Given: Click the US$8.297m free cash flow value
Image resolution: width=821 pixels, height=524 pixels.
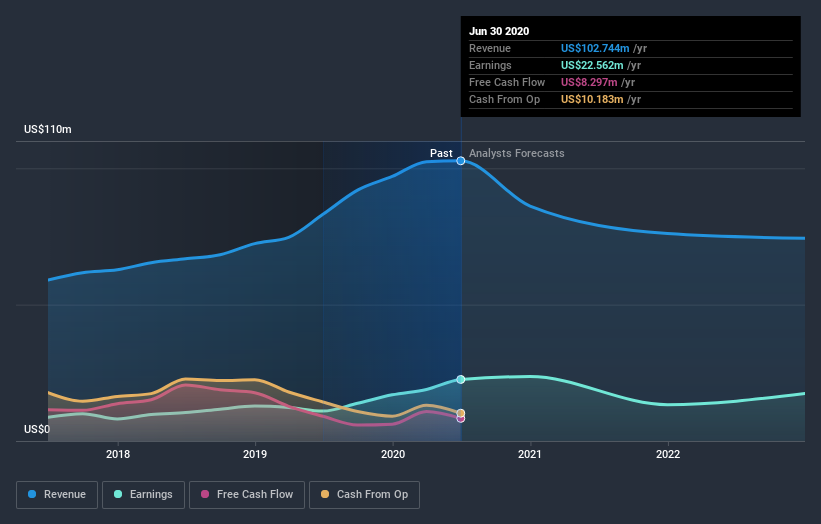Looking at the screenshot, I should [589, 82].
